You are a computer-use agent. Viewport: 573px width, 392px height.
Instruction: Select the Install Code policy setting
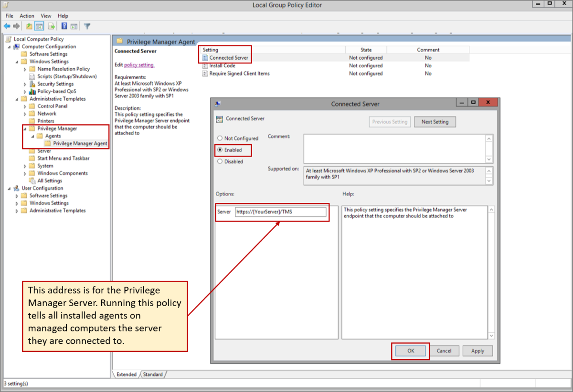[x=222, y=66]
